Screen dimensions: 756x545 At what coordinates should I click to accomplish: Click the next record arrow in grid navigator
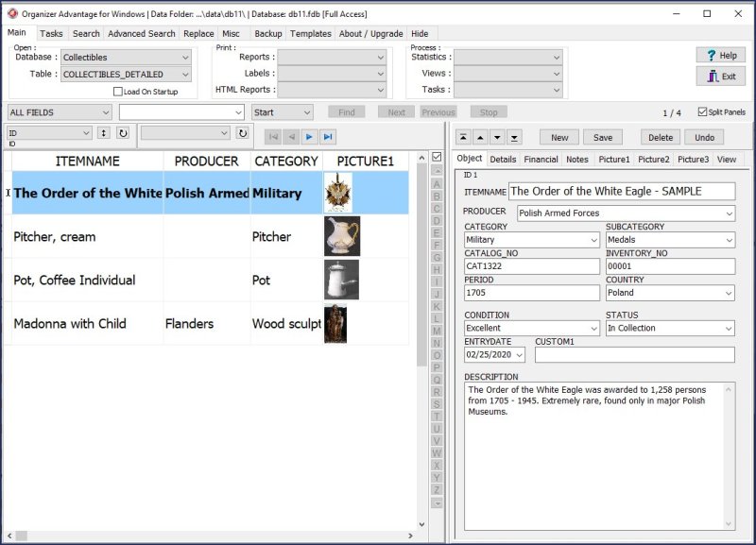tap(309, 137)
